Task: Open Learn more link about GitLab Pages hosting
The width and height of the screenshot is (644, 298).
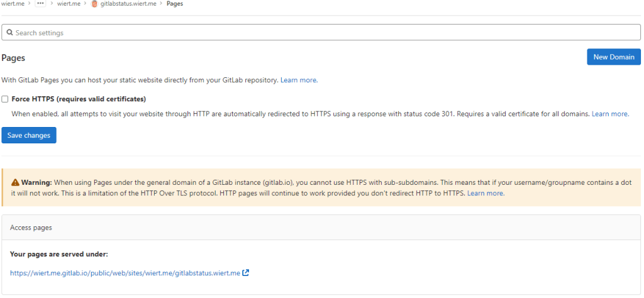Action: coord(299,80)
